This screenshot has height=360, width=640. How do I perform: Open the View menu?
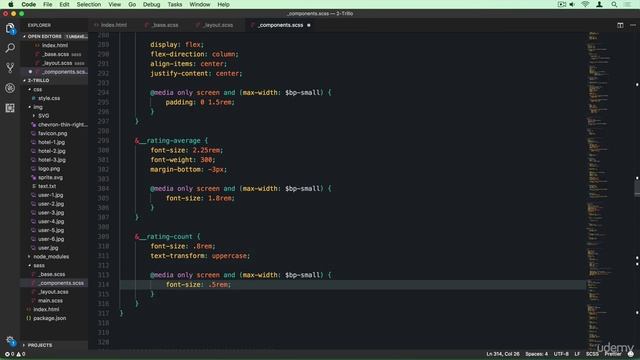click(x=114, y=4)
